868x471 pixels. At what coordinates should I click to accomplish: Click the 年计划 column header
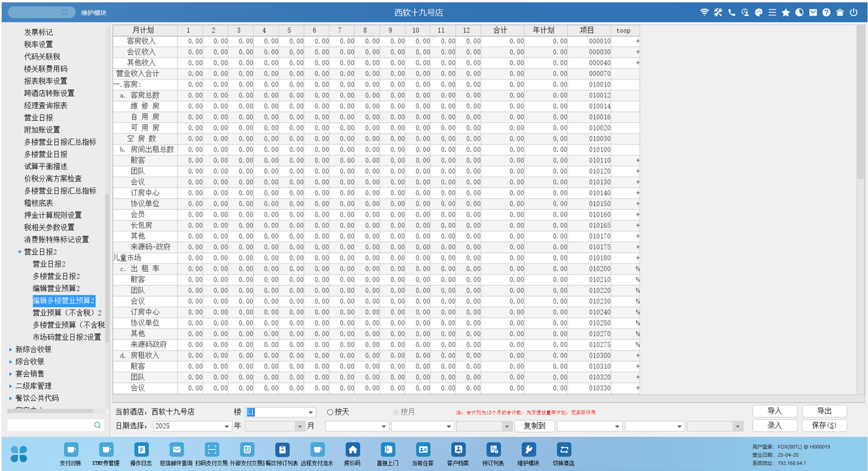(546, 30)
